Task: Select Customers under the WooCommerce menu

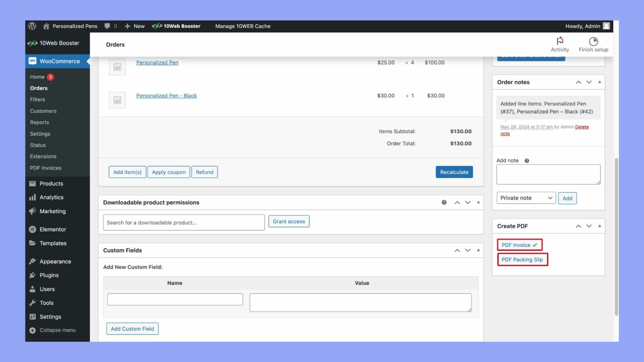Action: [x=43, y=111]
